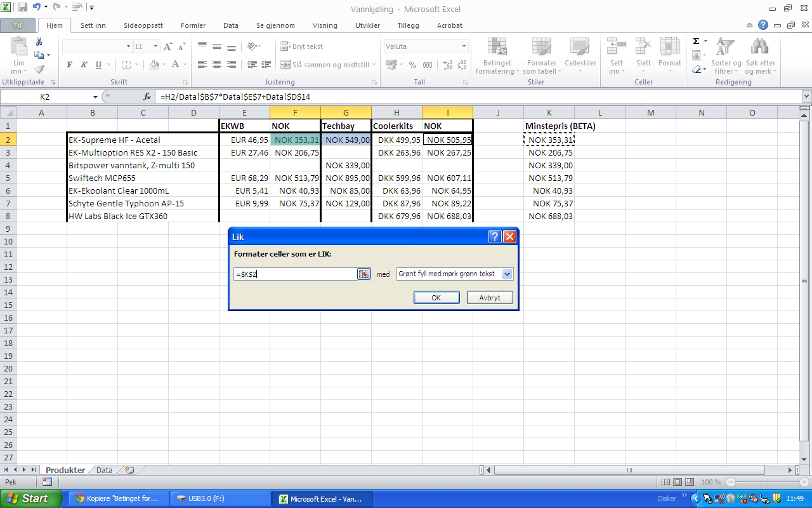This screenshot has height=508, width=812.
Task: Increase font size with large A
Action: point(167,46)
